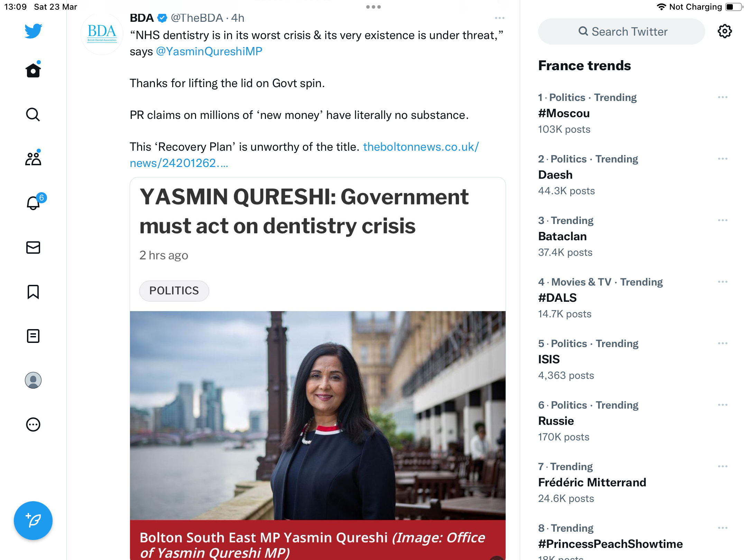Screen dimensions: 747x560
Task: Open Messages envelope icon
Action: click(x=33, y=248)
